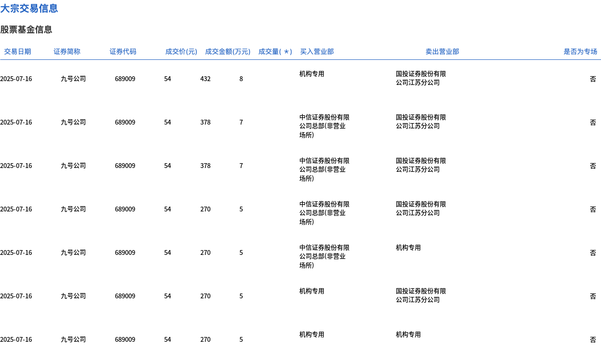The image size is (601, 364).
Task: Click the 中信证券 buyer beside 机构专用 seller
Action: pos(324,256)
